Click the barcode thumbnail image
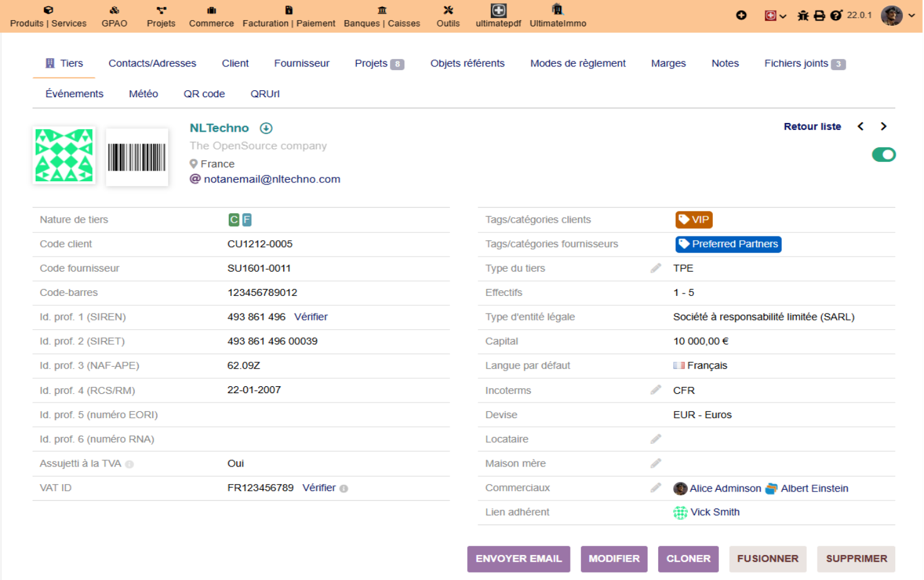This screenshot has height=580, width=924. 137,157
